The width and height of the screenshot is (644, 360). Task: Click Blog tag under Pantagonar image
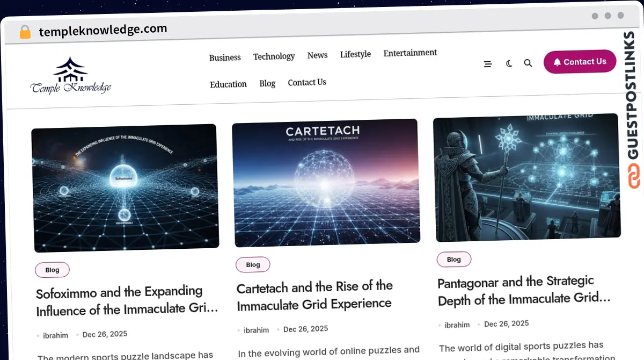pos(454,259)
